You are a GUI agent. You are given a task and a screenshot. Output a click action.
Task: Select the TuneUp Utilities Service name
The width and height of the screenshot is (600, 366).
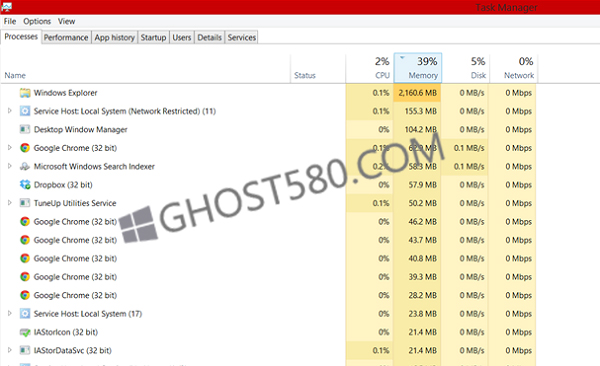click(x=75, y=203)
